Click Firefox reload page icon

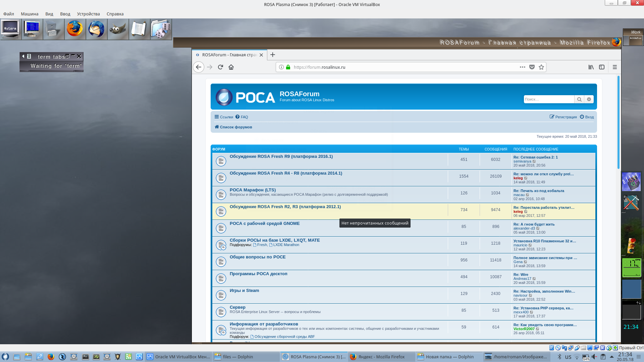[220, 67]
